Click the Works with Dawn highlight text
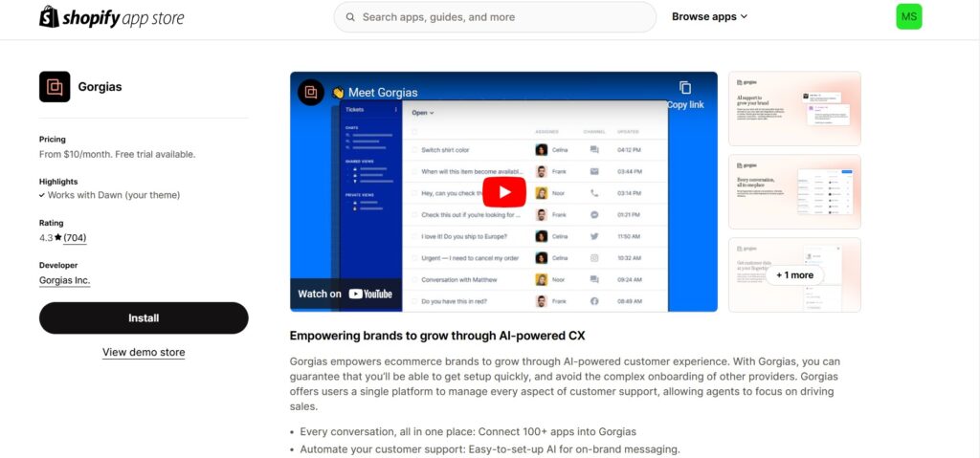This screenshot has width=980, height=458. pyautogui.click(x=114, y=195)
